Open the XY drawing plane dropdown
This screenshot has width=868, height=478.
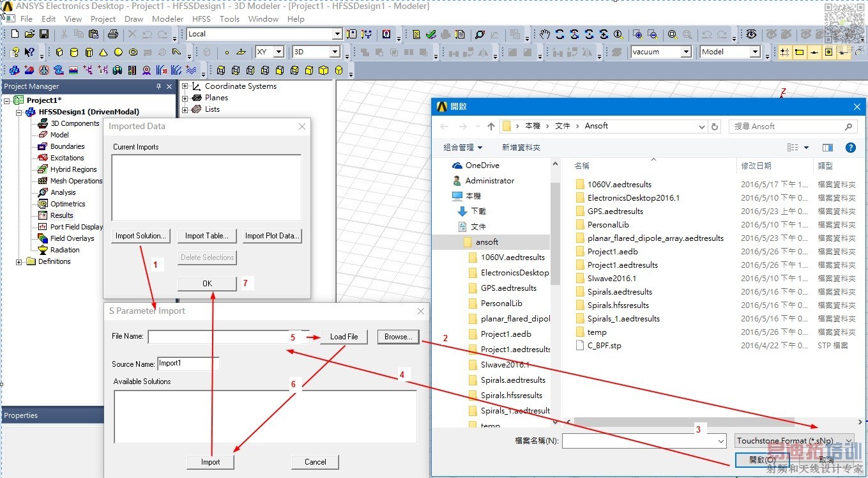pyautogui.click(x=278, y=52)
